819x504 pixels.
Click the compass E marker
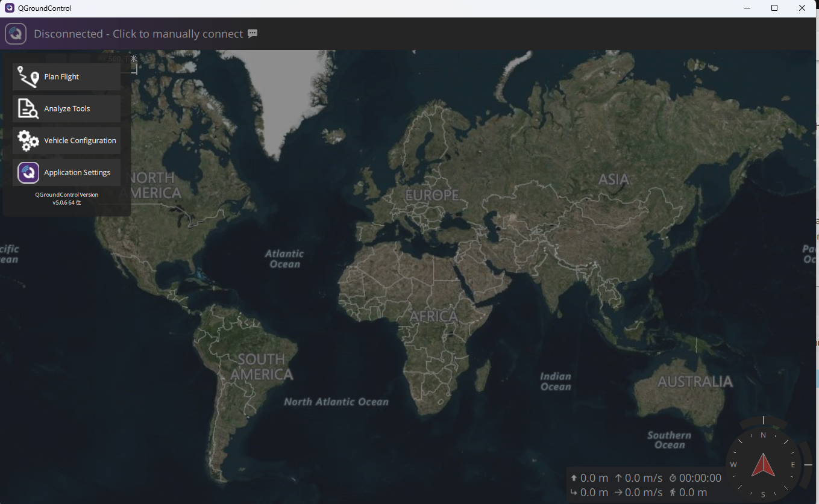click(x=793, y=464)
